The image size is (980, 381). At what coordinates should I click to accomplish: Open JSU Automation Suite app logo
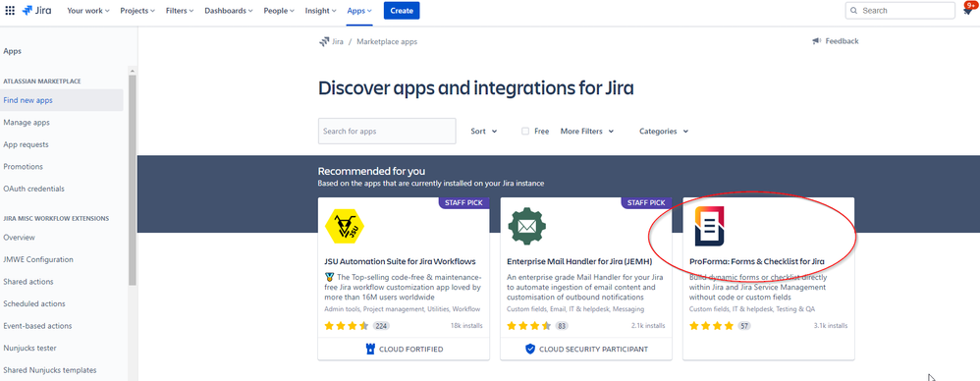pyautogui.click(x=345, y=226)
